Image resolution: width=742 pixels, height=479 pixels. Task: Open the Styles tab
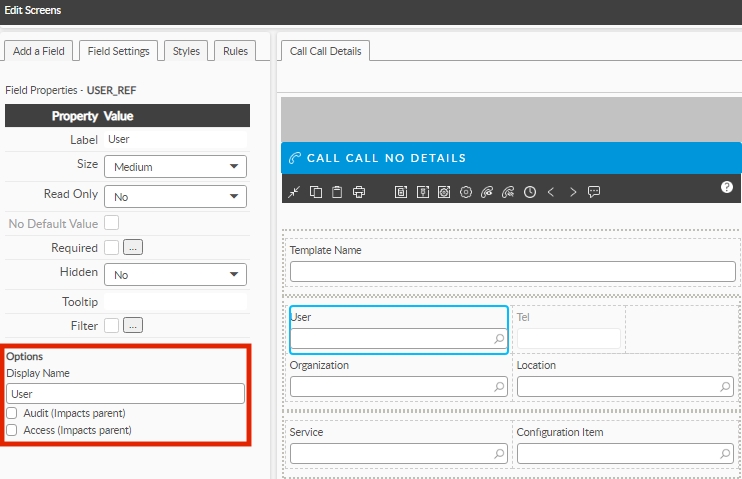tap(186, 51)
